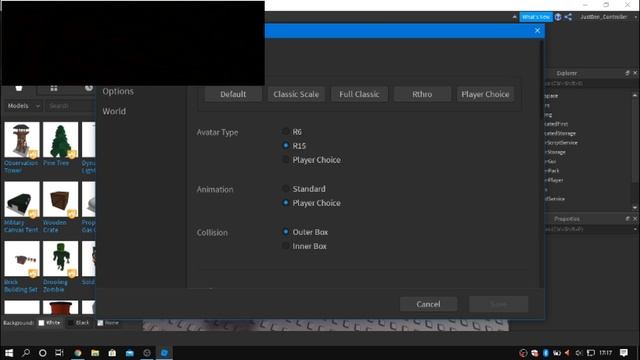Click the Toolbox search field

coord(70,106)
